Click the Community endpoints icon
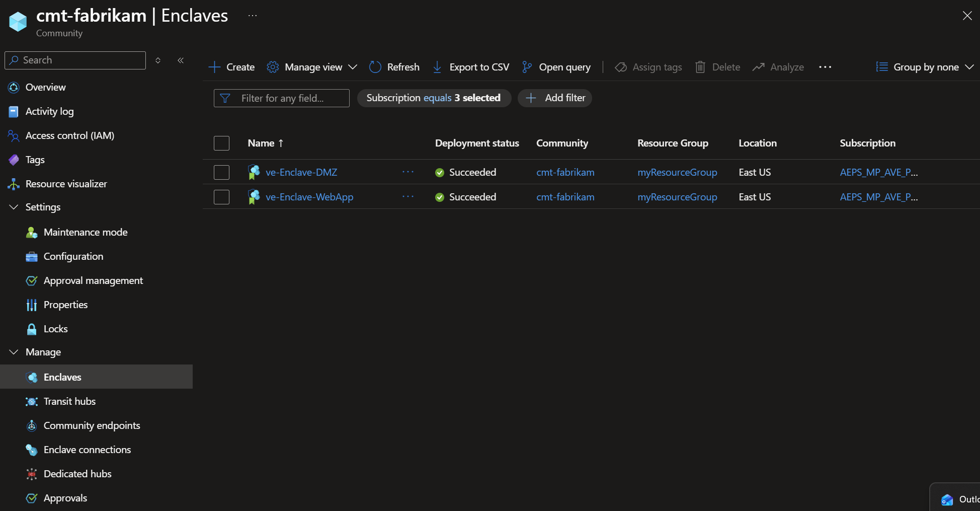980x511 pixels. click(32, 426)
